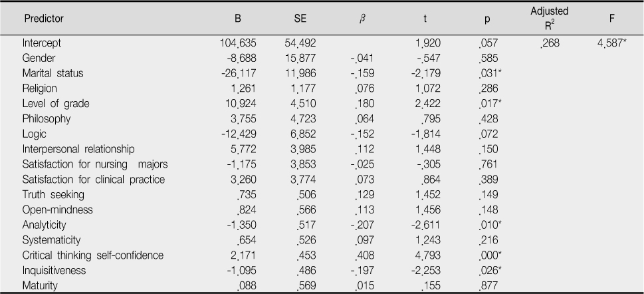Screen dimensions: 644x294
Task: Select Satisfaction for clinical practice label
Action: point(94,180)
